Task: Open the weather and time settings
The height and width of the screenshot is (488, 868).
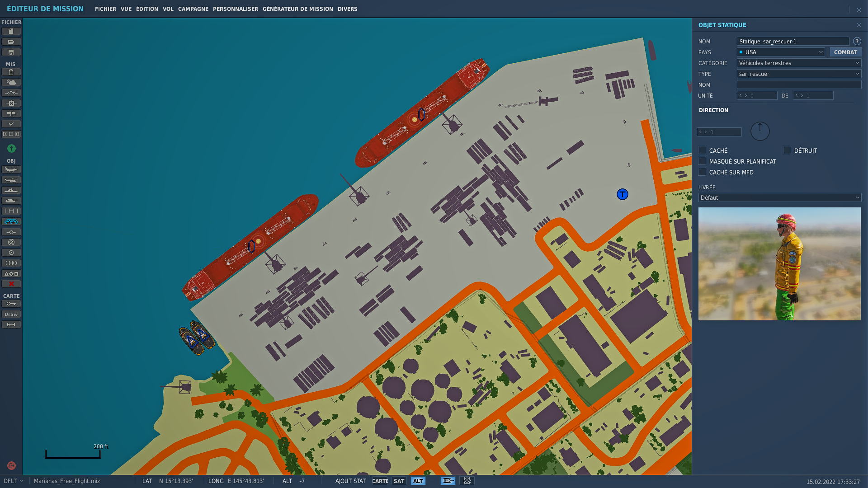Action: (x=11, y=82)
